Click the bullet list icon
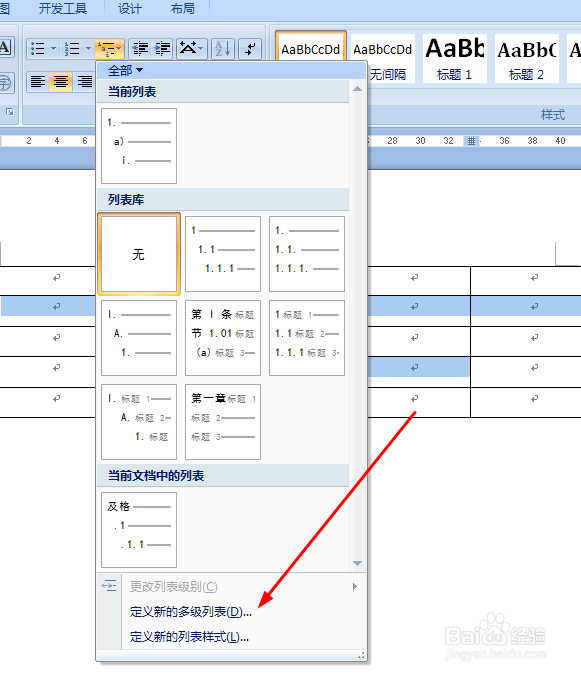Viewport: 581px width, 675px height. (38, 49)
